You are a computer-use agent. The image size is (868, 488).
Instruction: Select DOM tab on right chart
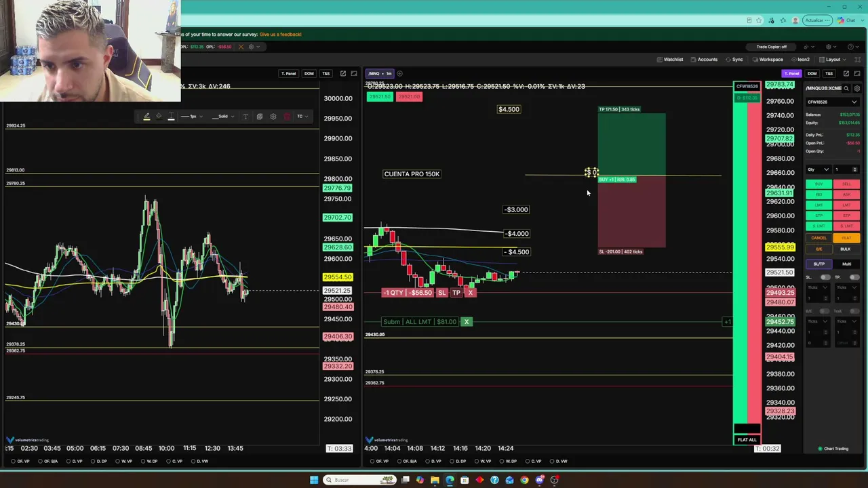pos(812,73)
